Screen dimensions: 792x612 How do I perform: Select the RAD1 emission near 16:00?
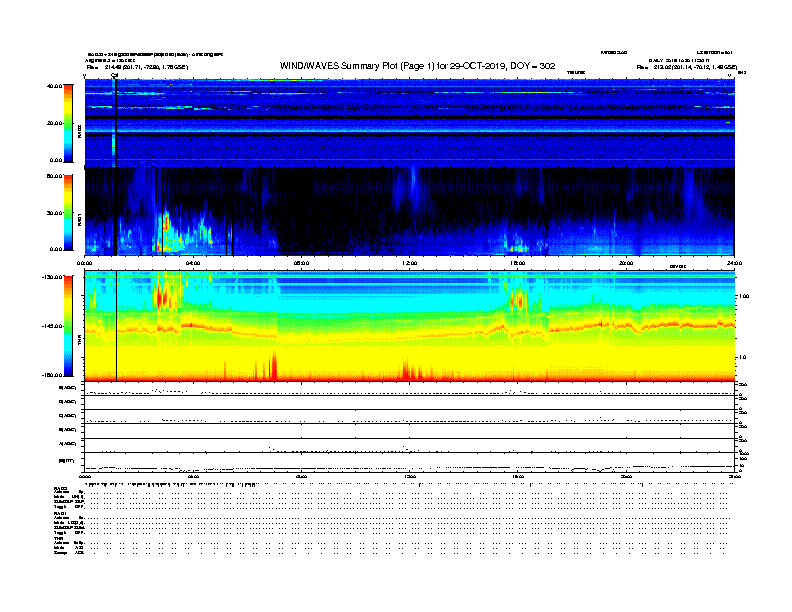coord(517,244)
